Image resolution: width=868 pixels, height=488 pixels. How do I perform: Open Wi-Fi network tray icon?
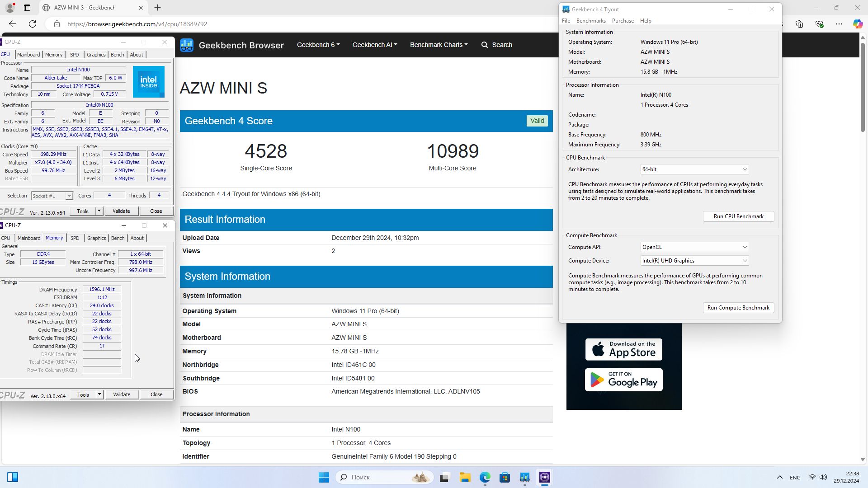click(x=812, y=477)
